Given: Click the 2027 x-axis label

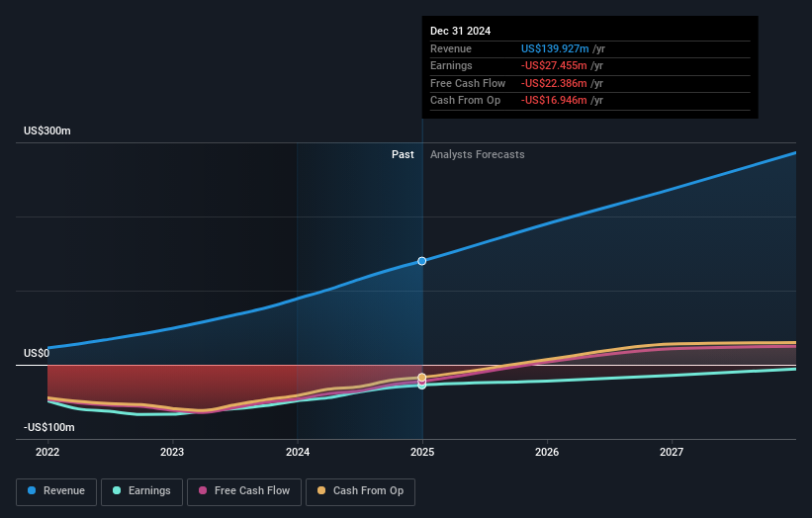Looking at the screenshot, I should pyautogui.click(x=672, y=452).
